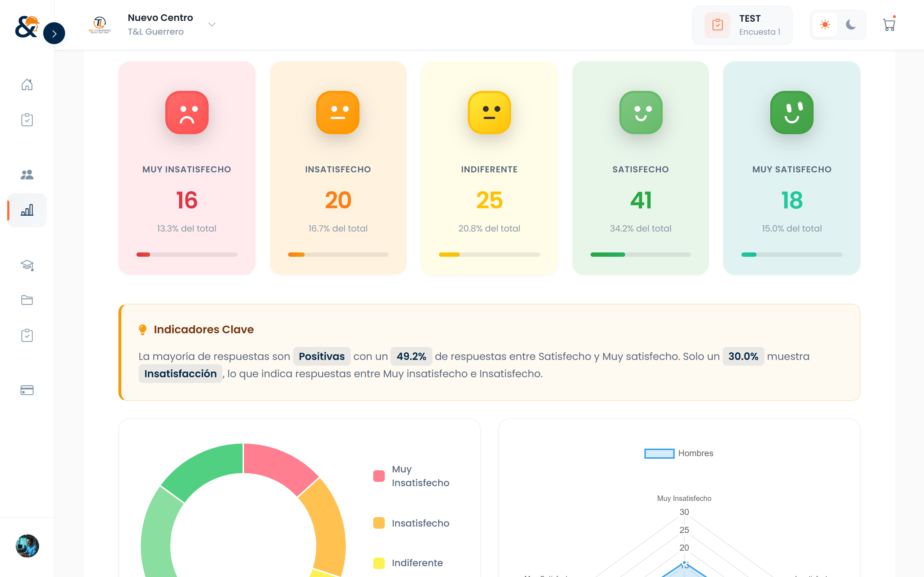Open the home icon in sidebar

pyautogui.click(x=27, y=84)
